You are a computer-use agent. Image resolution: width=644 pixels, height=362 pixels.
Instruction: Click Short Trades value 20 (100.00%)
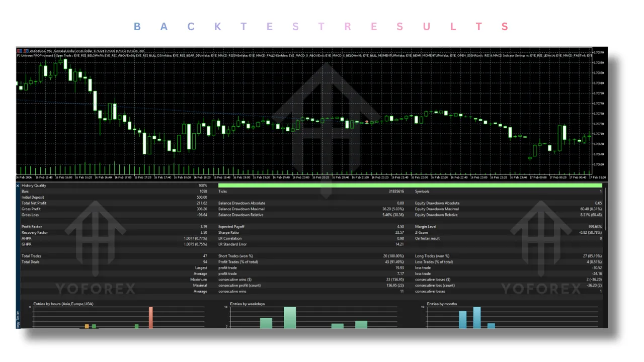click(x=393, y=256)
